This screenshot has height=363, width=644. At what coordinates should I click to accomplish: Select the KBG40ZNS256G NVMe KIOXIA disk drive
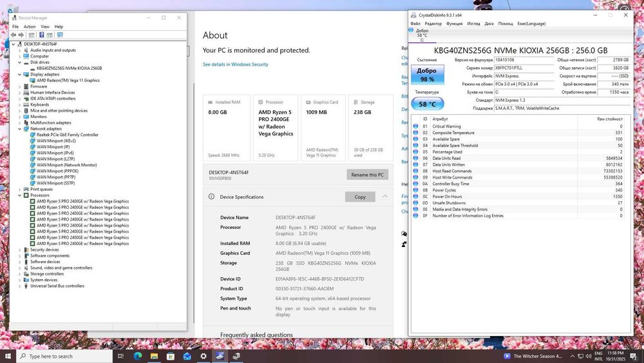(x=69, y=68)
